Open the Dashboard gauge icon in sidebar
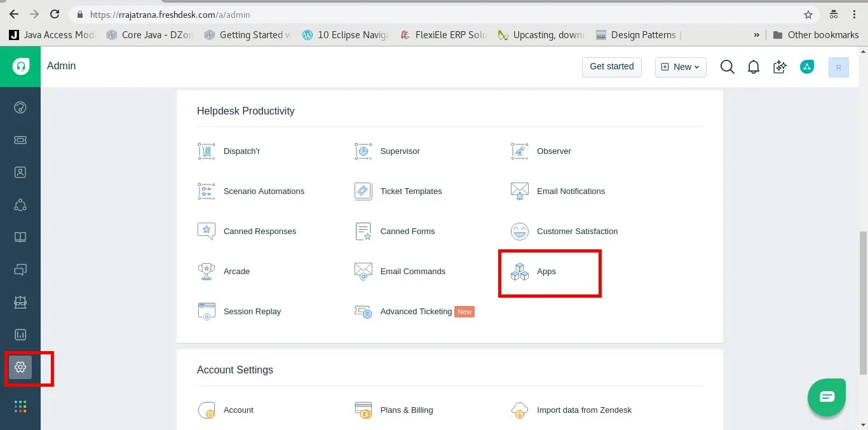 pyautogui.click(x=20, y=107)
